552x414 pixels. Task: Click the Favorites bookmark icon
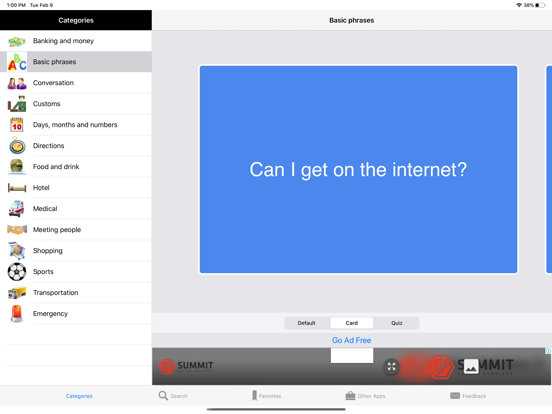click(254, 396)
